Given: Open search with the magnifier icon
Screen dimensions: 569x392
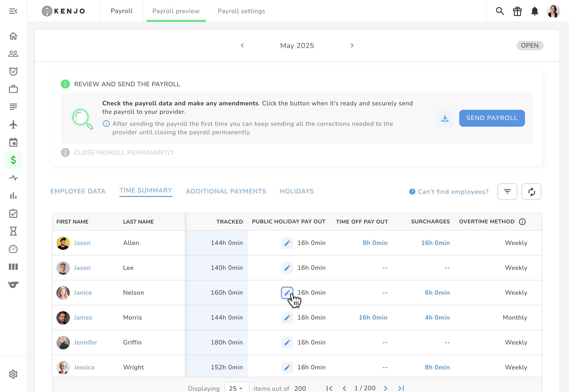Looking at the screenshot, I should tap(500, 11).
